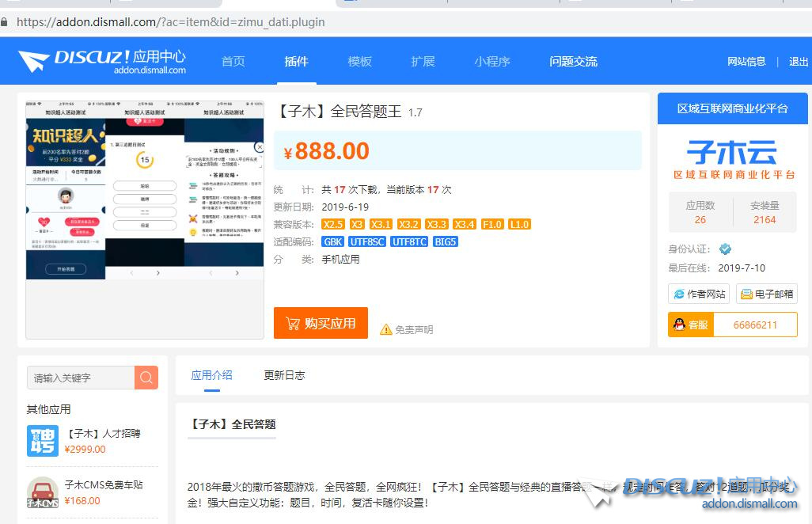Click the browser address bar URL
The image size is (812, 524).
pos(171,22)
